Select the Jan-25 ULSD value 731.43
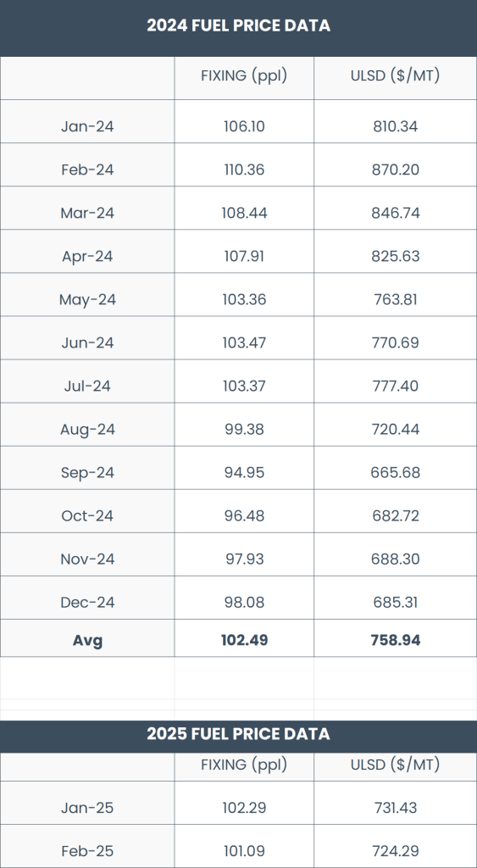This screenshot has width=477, height=868. (x=395, y=807)
